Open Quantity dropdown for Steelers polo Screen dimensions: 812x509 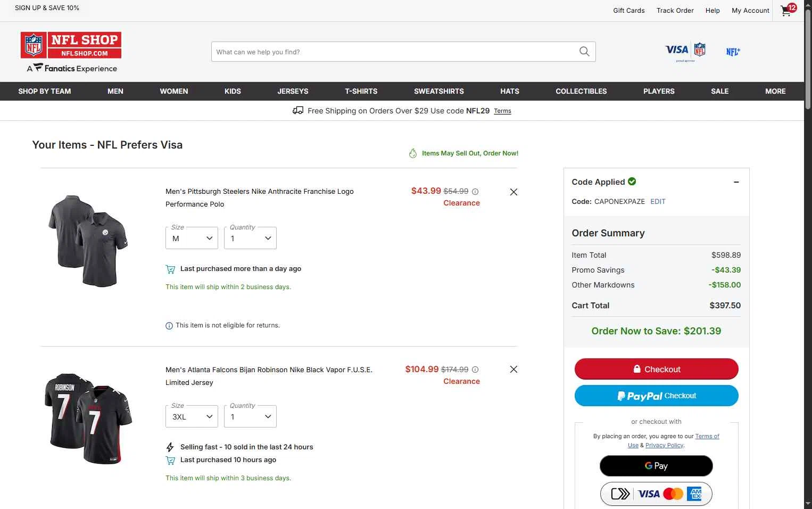pyautogui.click(x=250, y=238)
